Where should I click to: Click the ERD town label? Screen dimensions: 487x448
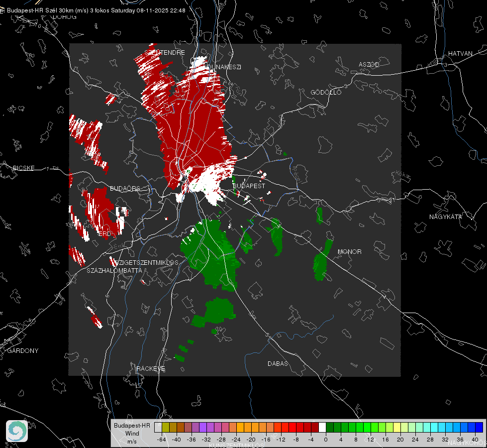[104, 234]
